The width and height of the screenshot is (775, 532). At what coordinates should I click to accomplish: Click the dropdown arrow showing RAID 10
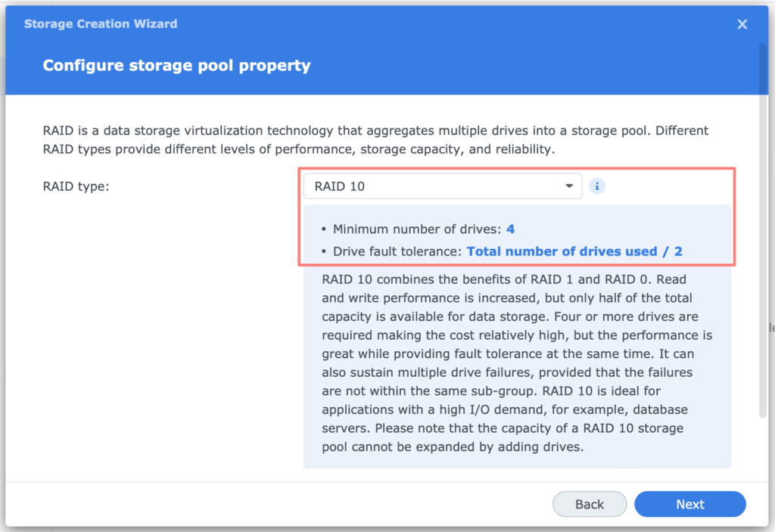569,185
